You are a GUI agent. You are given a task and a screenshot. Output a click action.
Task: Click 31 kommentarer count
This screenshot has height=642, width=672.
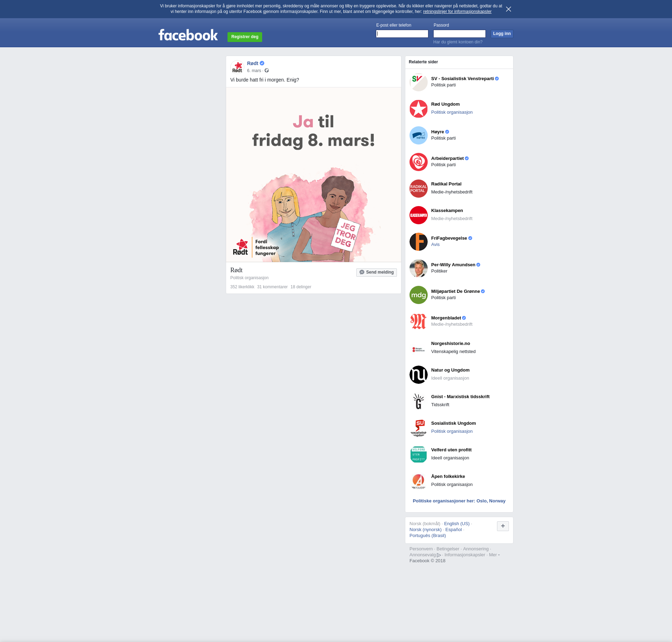[272, 287]
